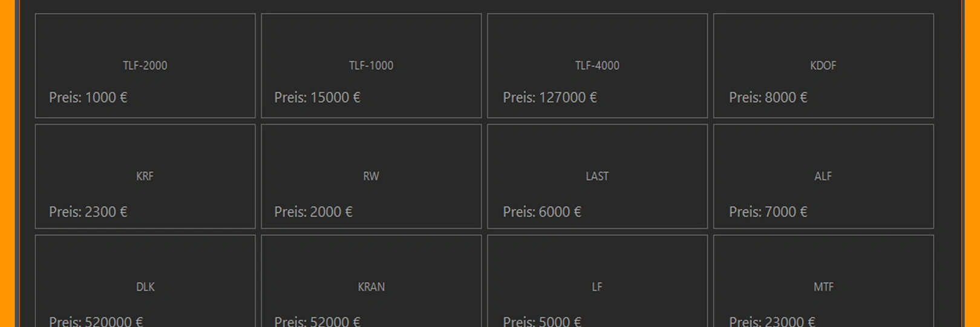980x327 pixels.
Task: Select the KDOF vehicle card
Action: [x=823, y=65]
